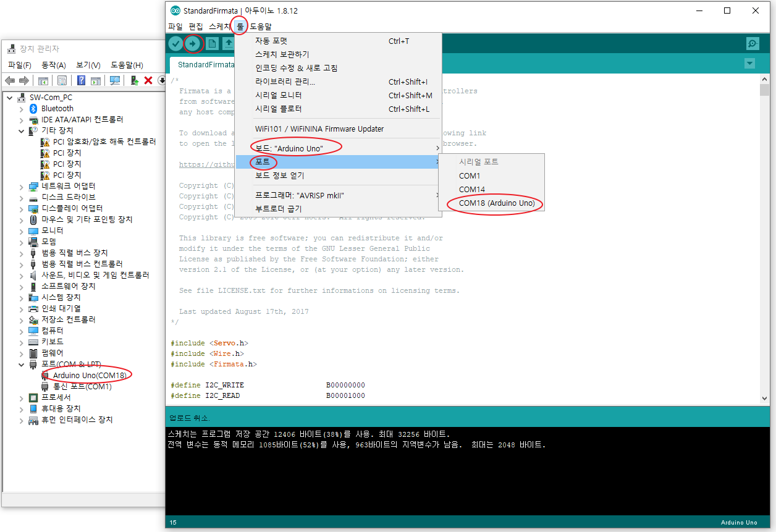Click the 통신 포트(COM1) port icon
Viewport: 776px width, 532px height.
(x=45, y=386)
